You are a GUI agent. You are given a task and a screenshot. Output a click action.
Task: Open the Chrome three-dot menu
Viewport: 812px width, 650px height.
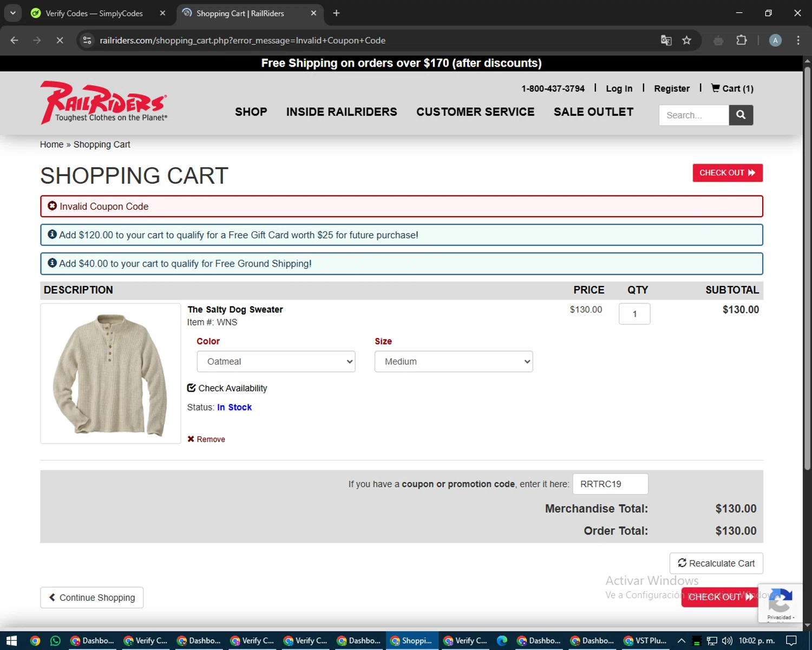point(798,40)
